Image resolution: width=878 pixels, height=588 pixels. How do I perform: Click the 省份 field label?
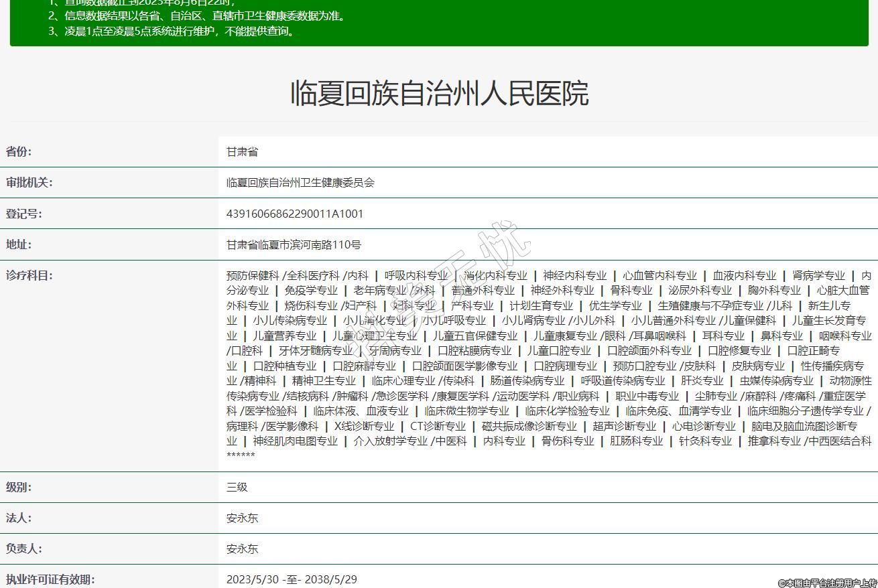coord(19,152)
